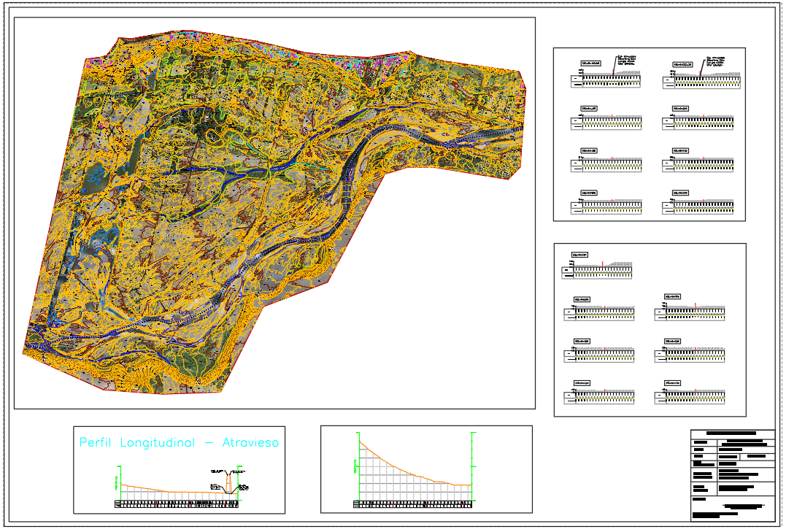Click the orange terrain line in the right longitudinal profile
The width and height of the screenshot is (786, 532).
point(409,469)
